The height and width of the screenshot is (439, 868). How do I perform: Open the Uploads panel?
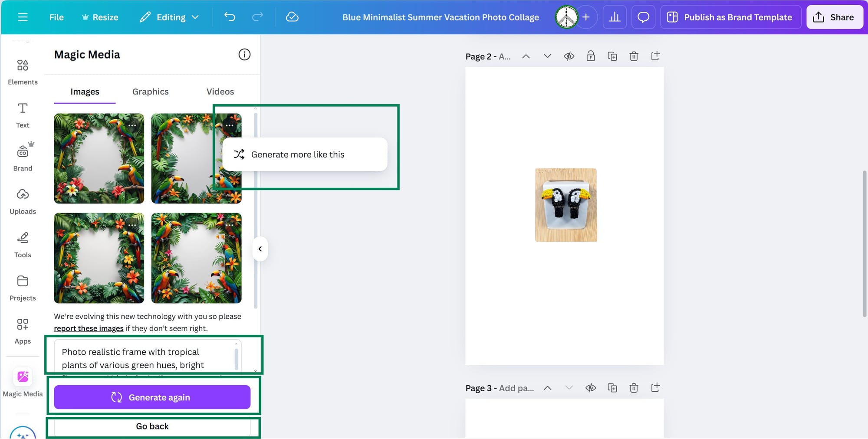coord(22,200)
